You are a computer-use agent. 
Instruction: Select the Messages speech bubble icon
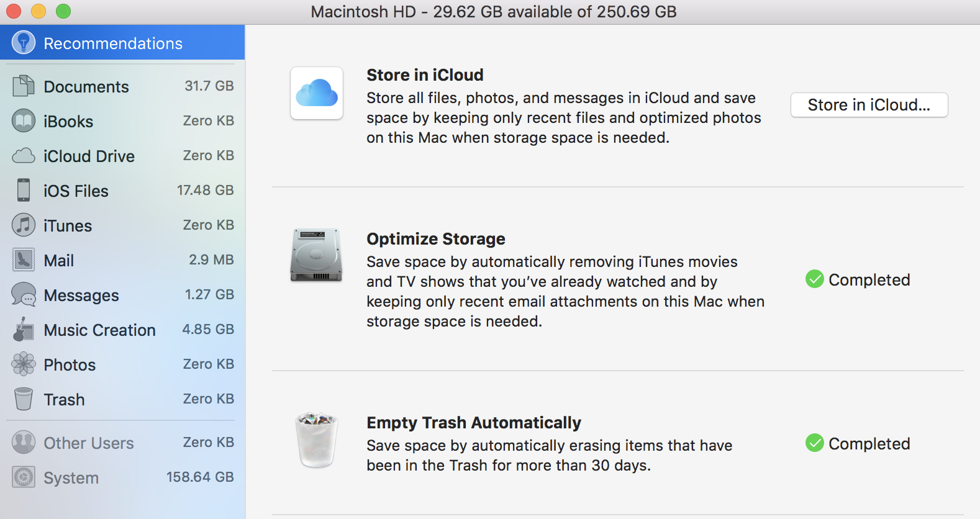tap(24, 294)
